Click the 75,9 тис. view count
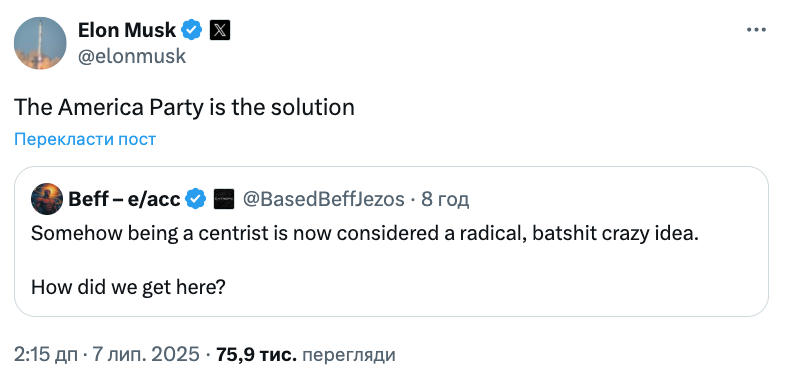This screenshot has width=786, height=379. tap(256, 355)
